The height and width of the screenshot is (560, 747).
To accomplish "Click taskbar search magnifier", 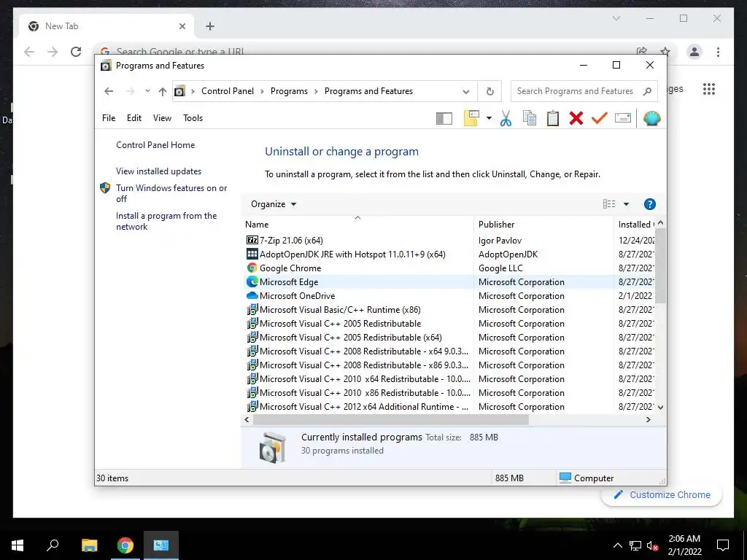I will (x=53, y=545).
